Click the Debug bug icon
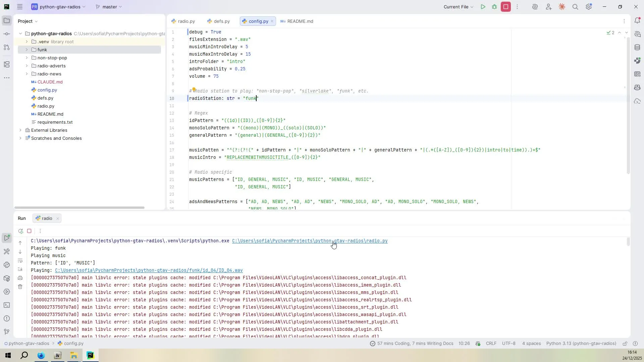The width and height of the screenshot is (644, 362). (494, 7)
